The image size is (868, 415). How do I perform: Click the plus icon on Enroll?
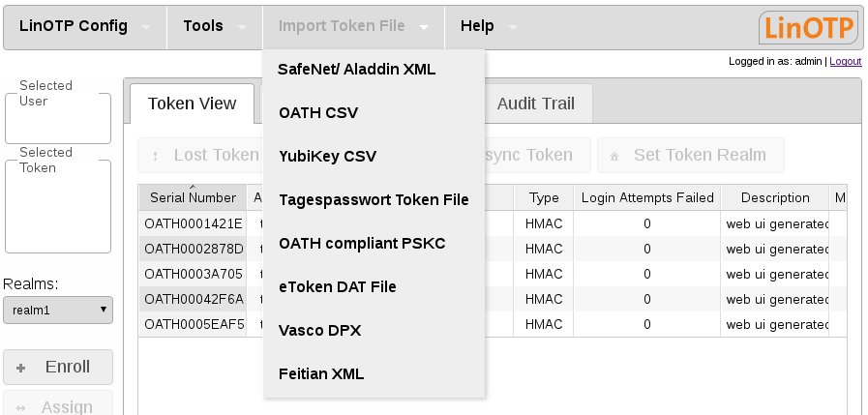click(21, 368)
